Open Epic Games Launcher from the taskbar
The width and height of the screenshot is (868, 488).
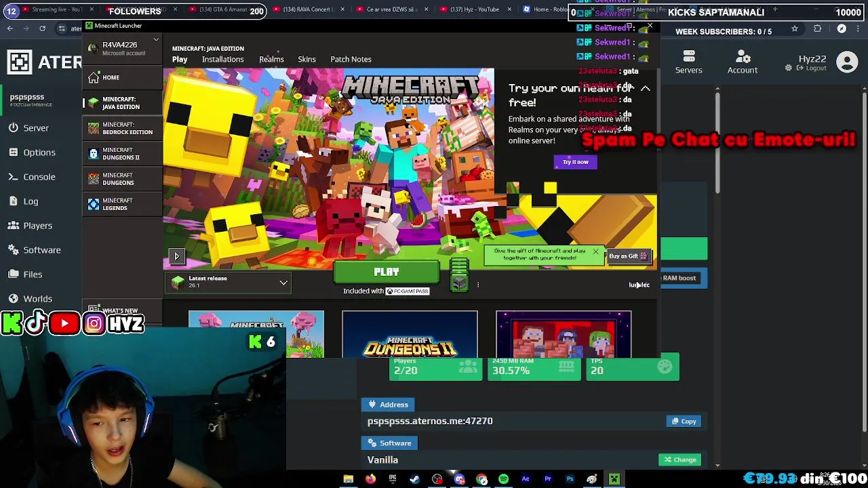pyautogui.click(x=393, y=479)
